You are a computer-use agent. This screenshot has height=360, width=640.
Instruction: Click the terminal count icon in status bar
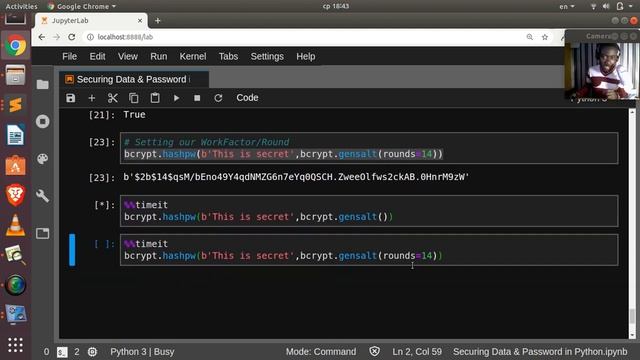[x=62, y=352]
